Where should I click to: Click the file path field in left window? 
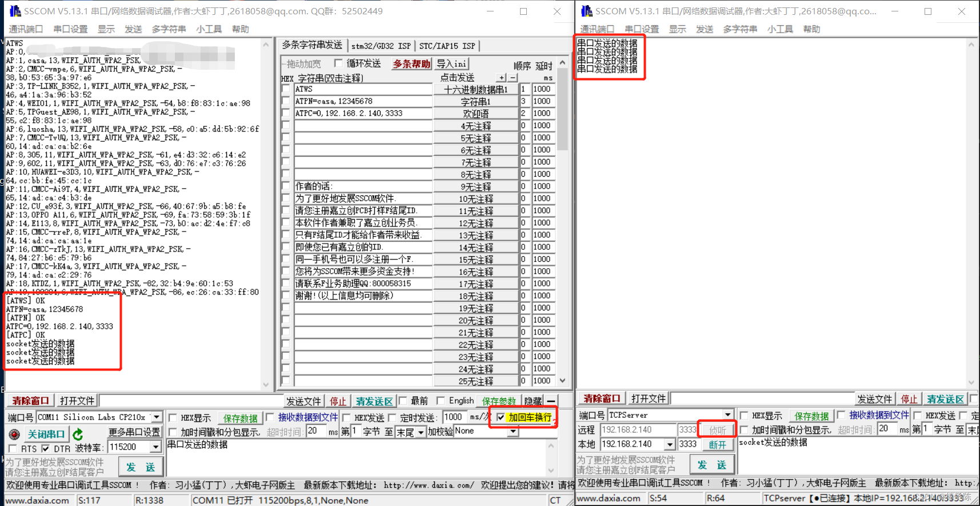point(191,401)
